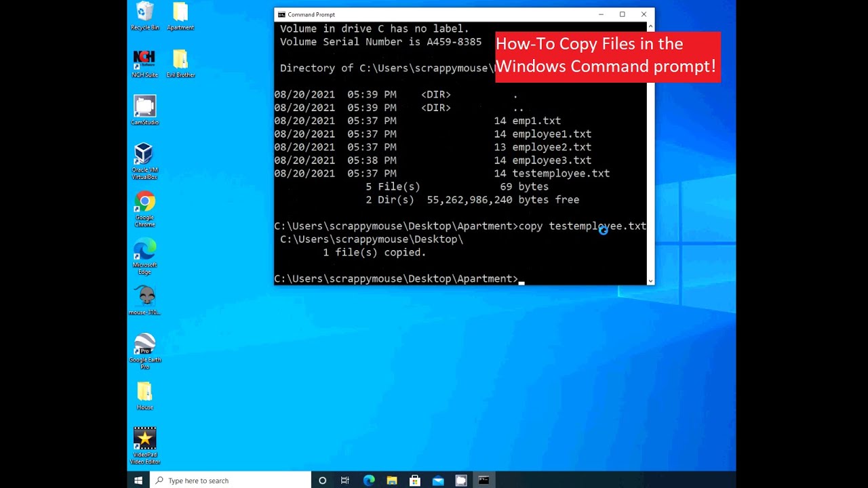
Task: Click the '1 file(s) copied.' output line
Action: pos(374,252)
